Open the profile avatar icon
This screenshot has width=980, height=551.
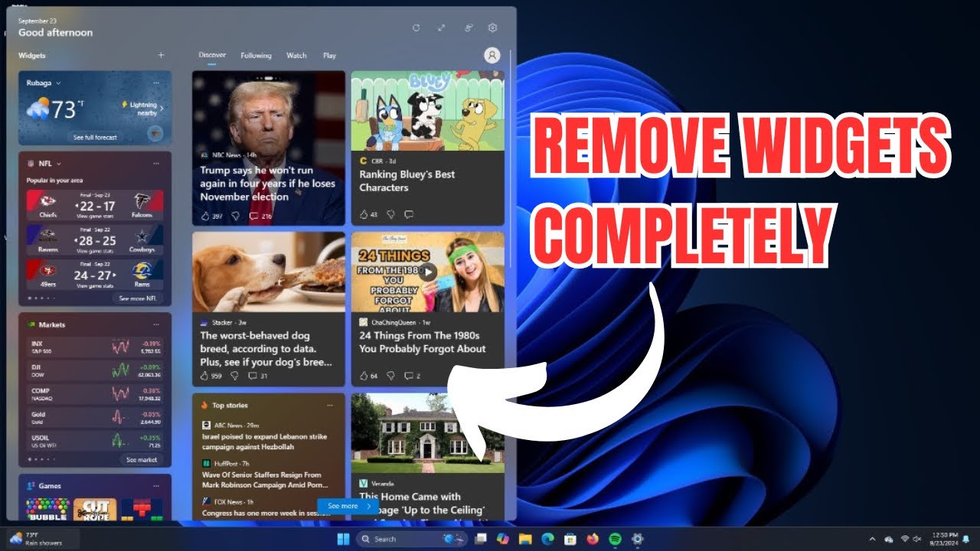click(x=492, y=55)
